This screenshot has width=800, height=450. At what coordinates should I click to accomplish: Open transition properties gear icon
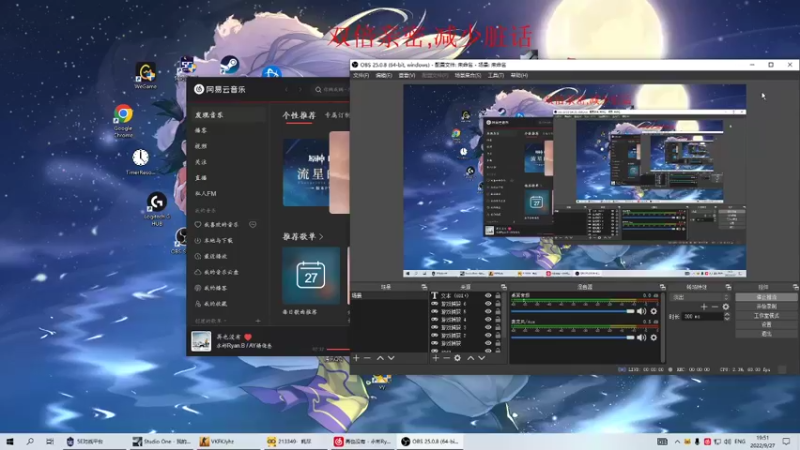coord(726,307)
